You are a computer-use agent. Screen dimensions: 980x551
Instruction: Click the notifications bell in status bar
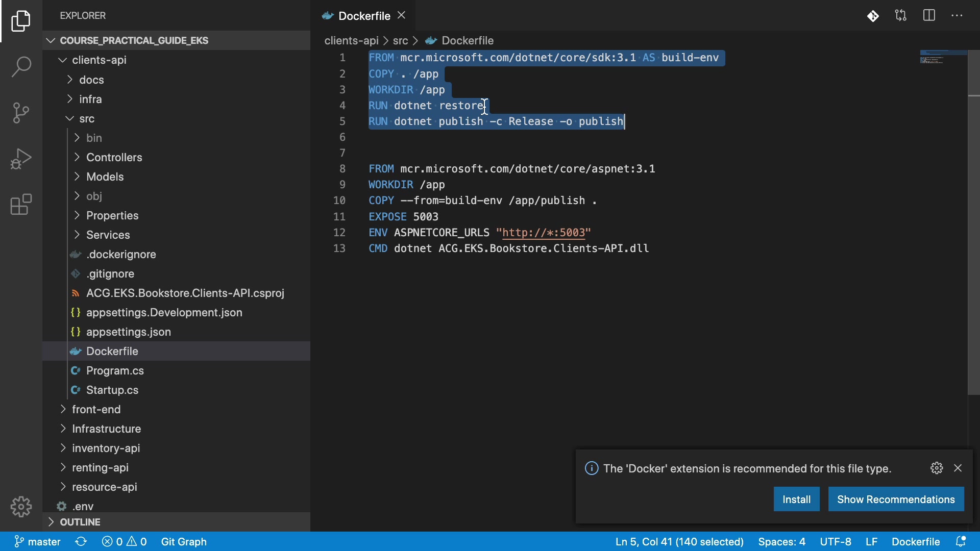(961, 541)
